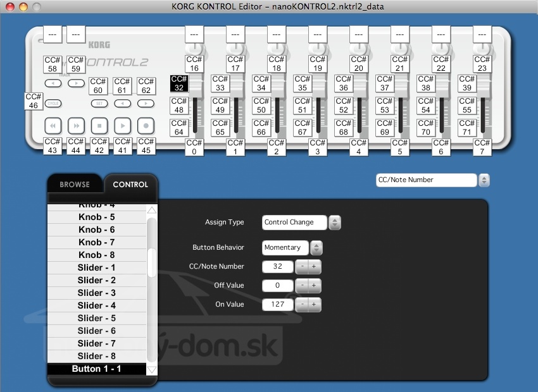
Task: Select the highlighted CC# 32 button label
Action: click(x=179, y=83)
